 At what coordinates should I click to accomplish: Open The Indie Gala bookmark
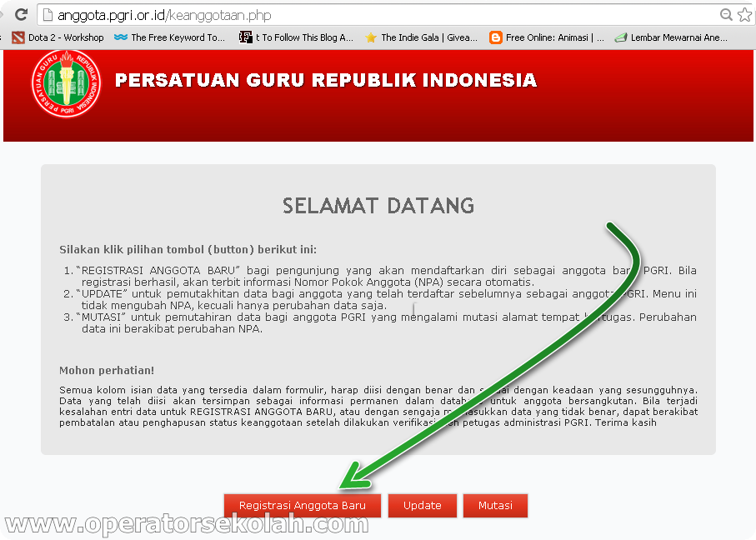pos(422,37)
